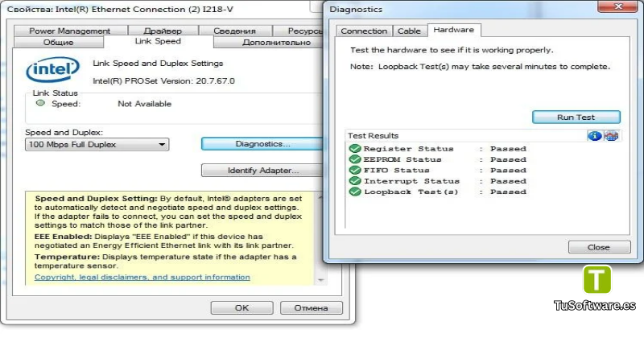This screenshot has width=644, height=338.
Task: Click the Identify Adapter button
Action: 262,171
